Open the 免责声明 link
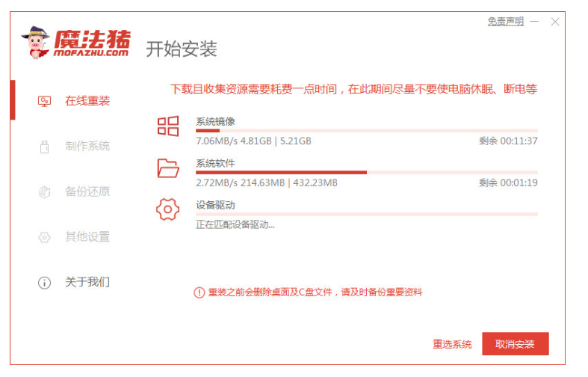Viewport: 588px width, 377px height. [506, 22]
